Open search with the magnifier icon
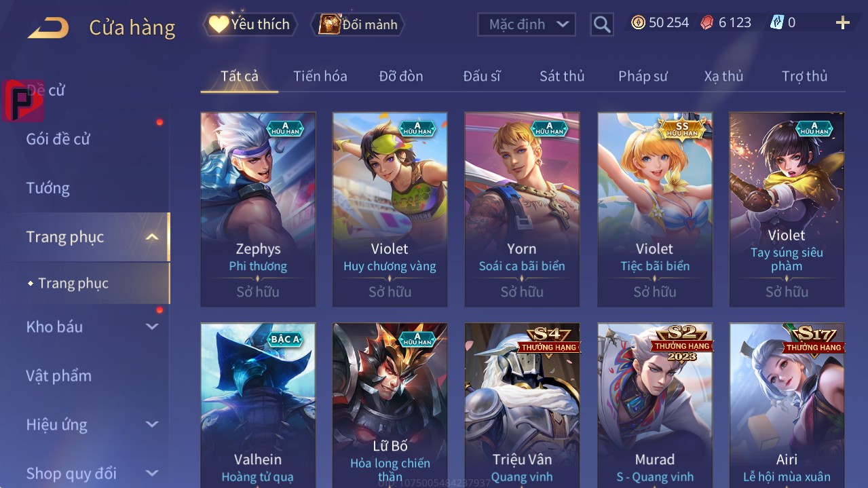Image resolution: width=868 pixels, height=488 pixels. 602,24
